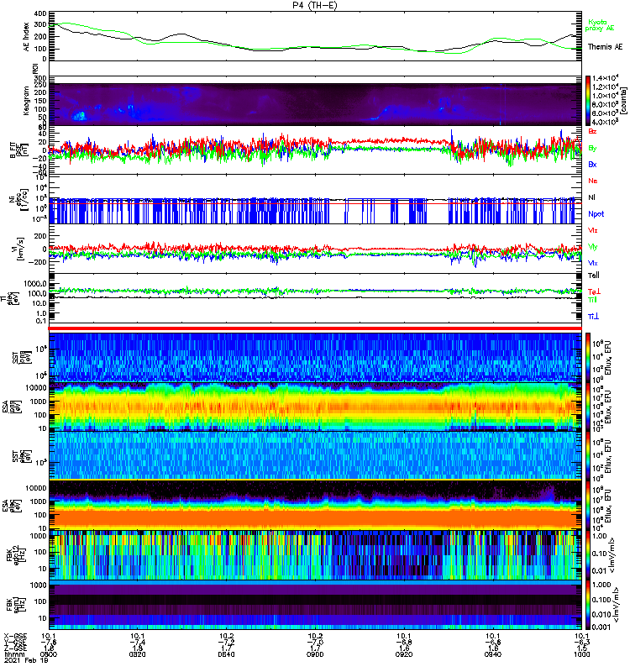Click the FBK edc12 mV/m color bar

tap(588, 554)
